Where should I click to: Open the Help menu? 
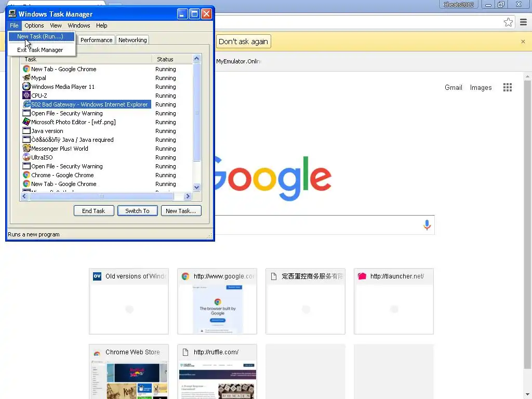[x=101, y=25]
